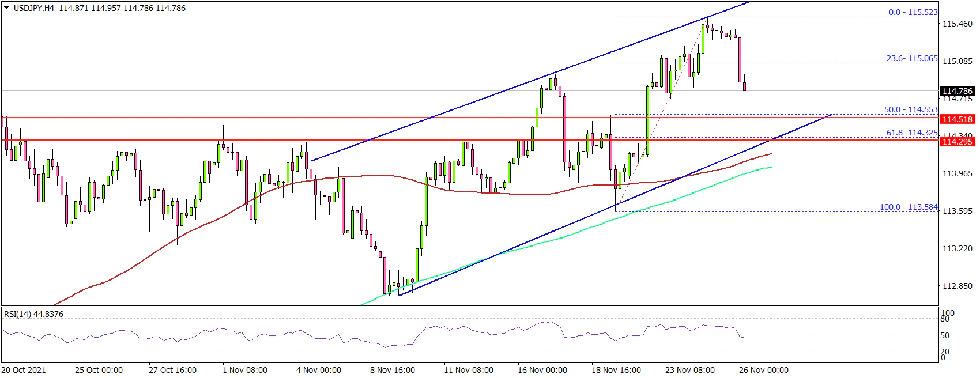The width and height of the screenshot is (980, 378).
Task: Select the Fibonacci 0.0 - 115.523 label
Action: click(913, 12)
